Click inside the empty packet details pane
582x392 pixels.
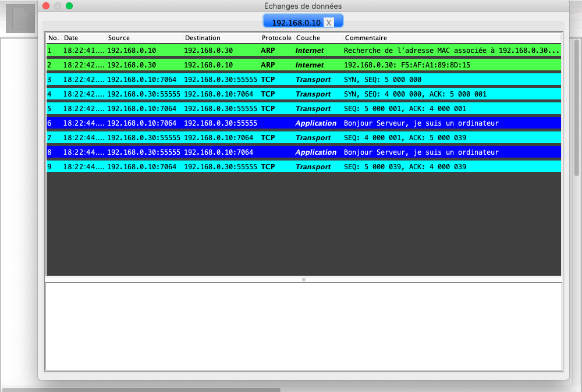303,326
